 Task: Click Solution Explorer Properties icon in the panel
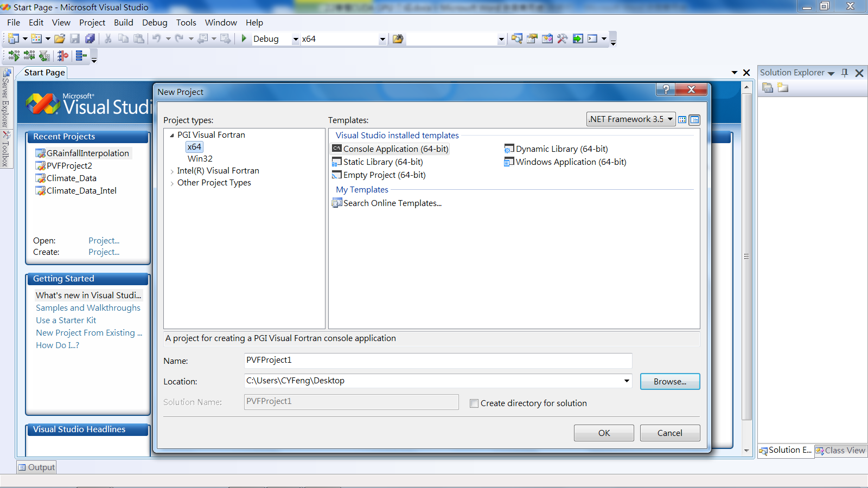coord(768,87)
